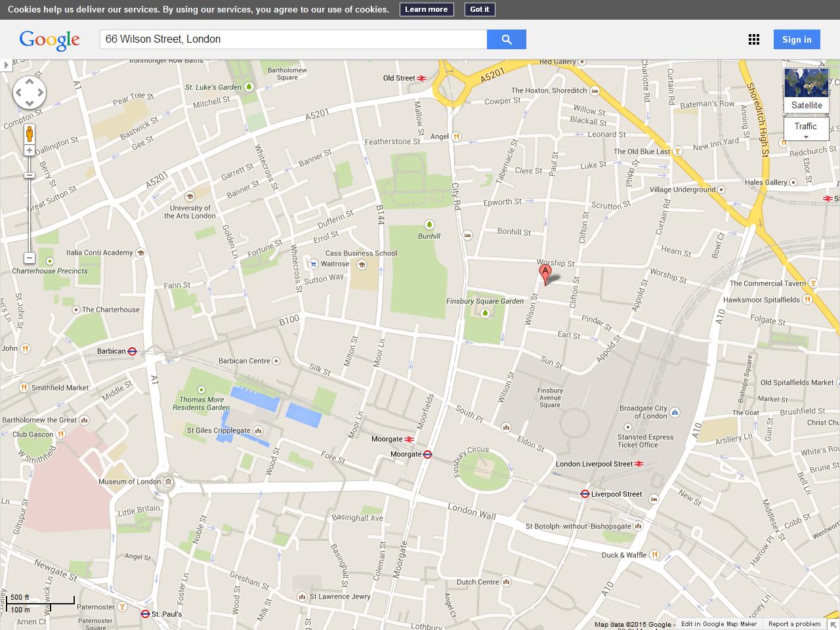Viewport: 840px width, 630px height.
Task: Click Club Gascon restaurant icon
Action: 60,434
